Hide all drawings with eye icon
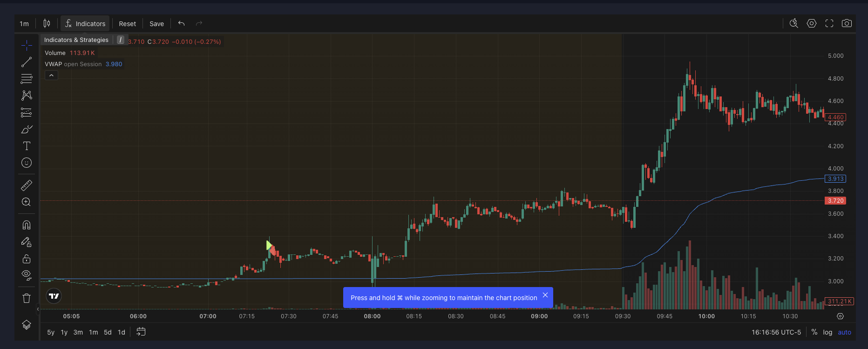 click(x=27, y=275)
